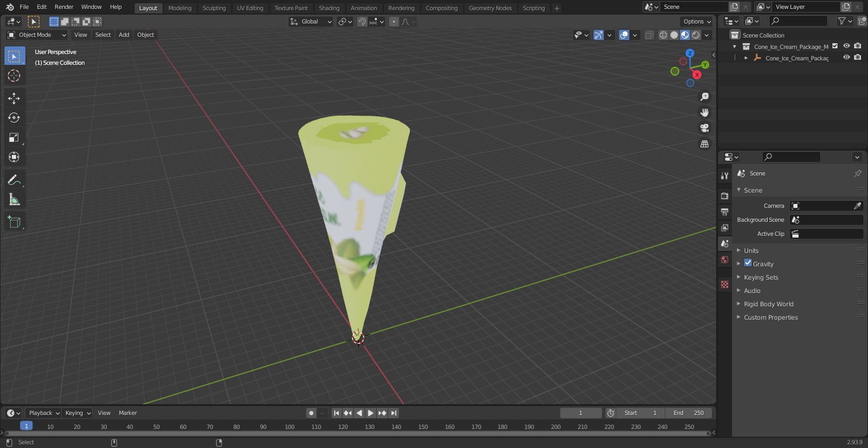Toggle proportional editing button

click(x=394, y=22)
